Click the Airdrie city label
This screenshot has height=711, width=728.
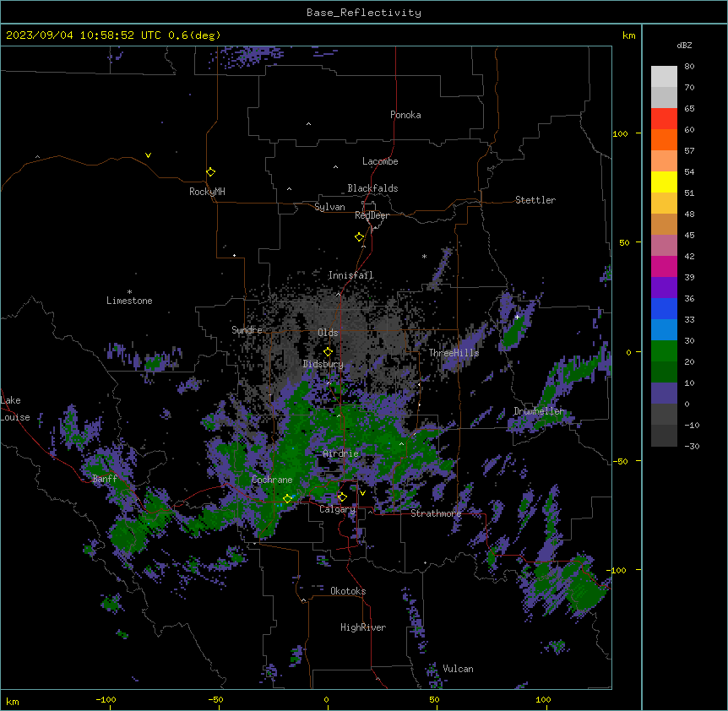[x=340, y=453]
